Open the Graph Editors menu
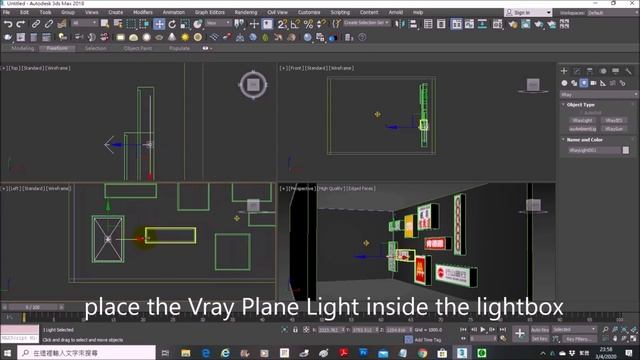Image resolution: width=640 pixels, height=360 pixels. (209, 12)
